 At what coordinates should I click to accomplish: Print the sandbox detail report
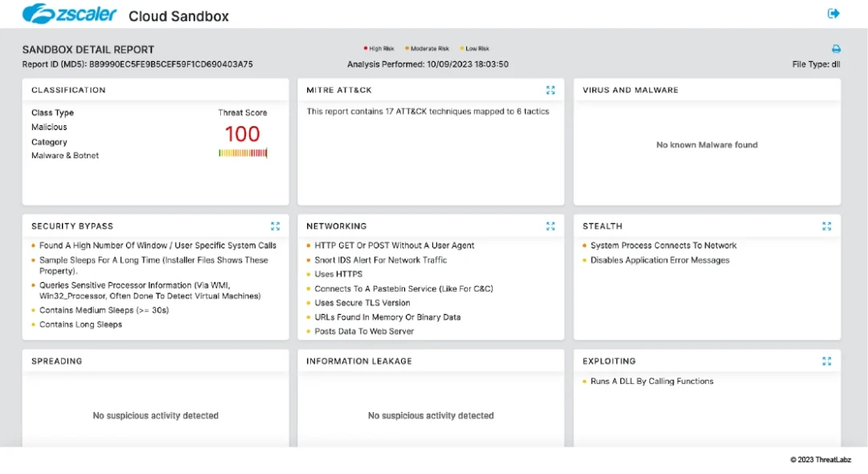(x=836, y=49)
